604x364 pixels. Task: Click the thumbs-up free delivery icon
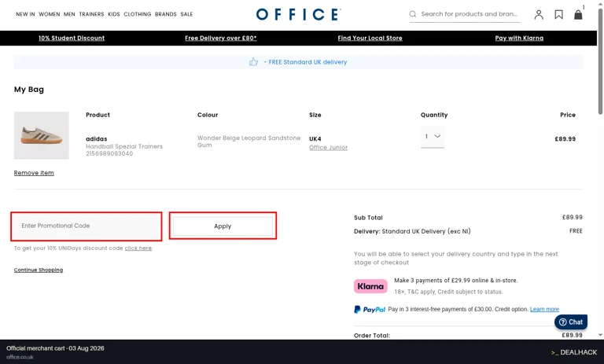(253, 62)
